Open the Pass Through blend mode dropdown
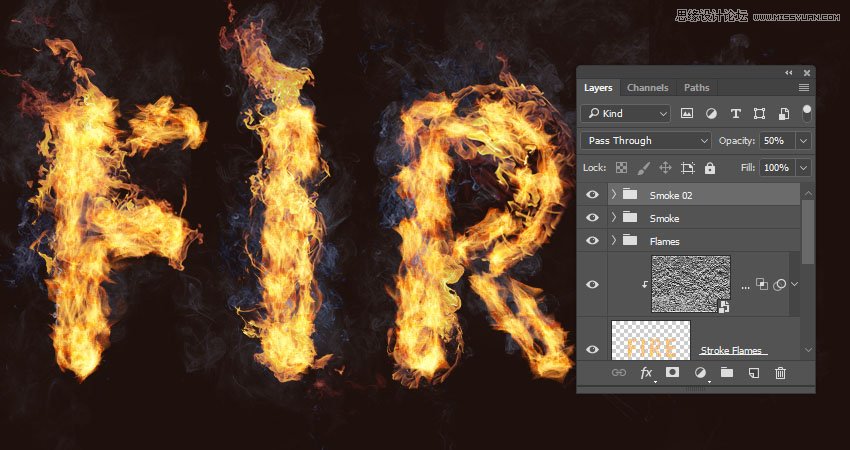Screen dimensions: 850x450 (x=645, y=141)
